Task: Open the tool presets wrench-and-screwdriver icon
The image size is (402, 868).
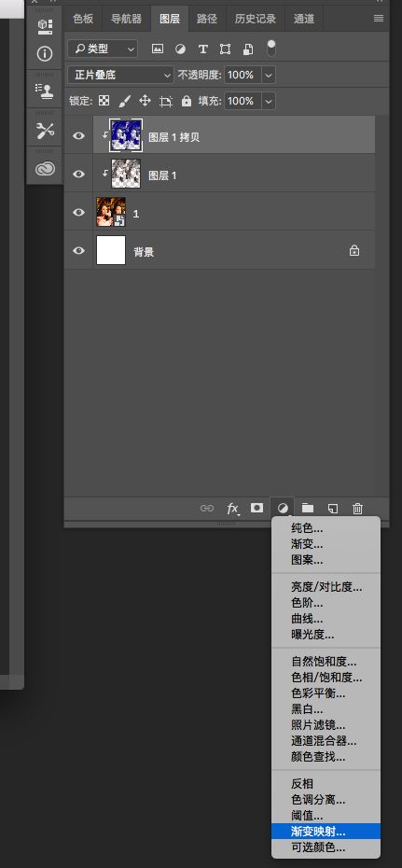Action: [x=44, y=130]
